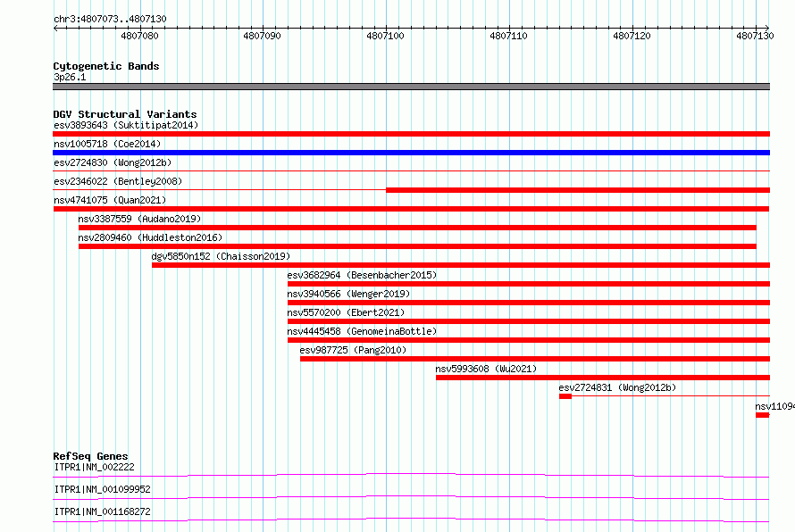Open dgv5850n152 (Chaisson2019) variant
The height and width of the screenshot is (532, 795).
(x=221, y=256)
